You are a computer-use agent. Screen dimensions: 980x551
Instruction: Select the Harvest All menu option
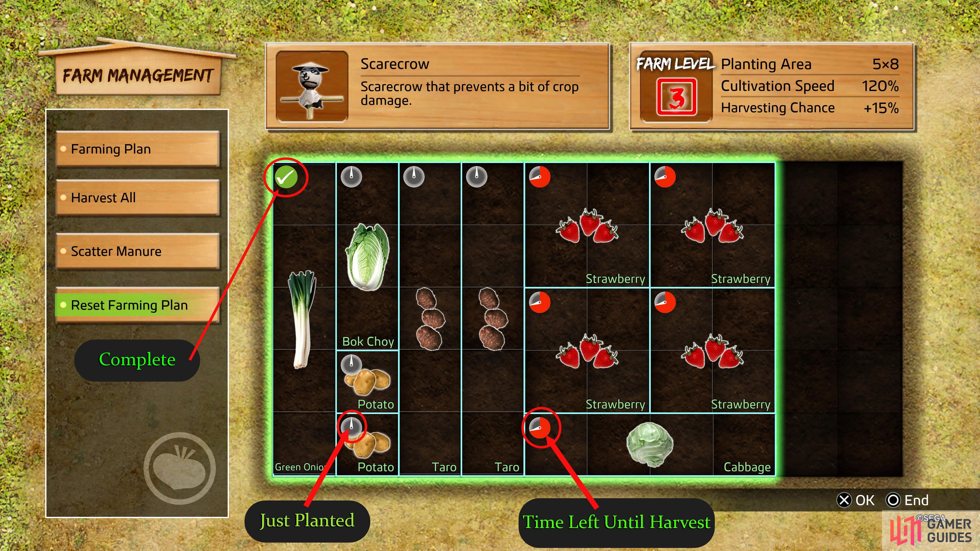[134, 198]
